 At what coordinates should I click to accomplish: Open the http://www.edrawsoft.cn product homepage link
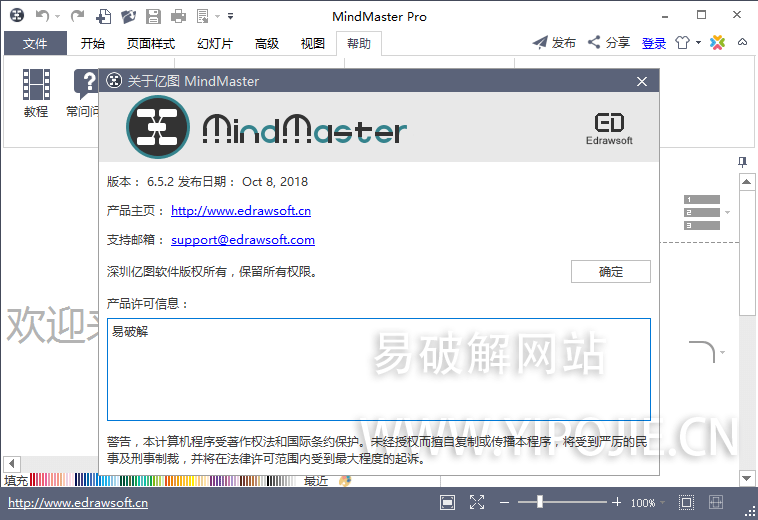click(241, 211)
